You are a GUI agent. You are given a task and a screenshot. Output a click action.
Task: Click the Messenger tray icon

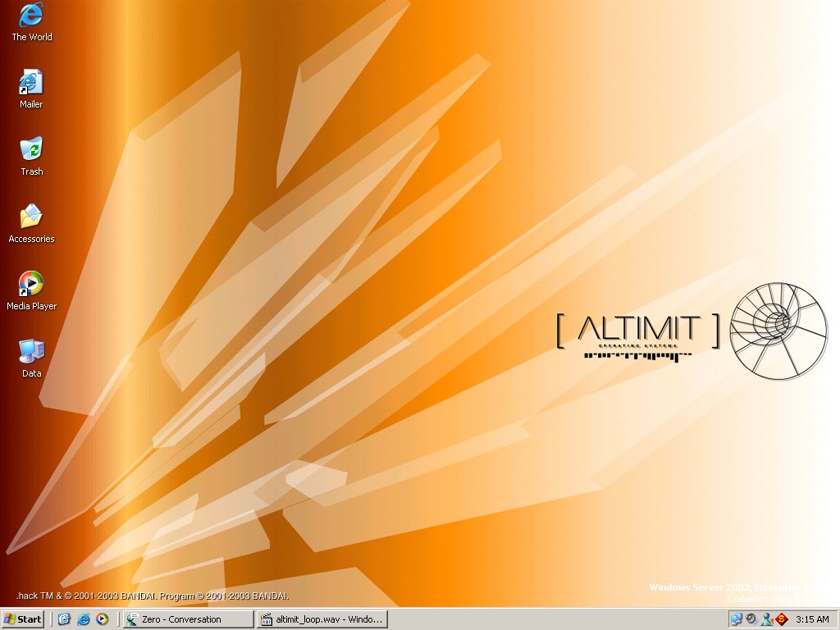pos(766,619)
